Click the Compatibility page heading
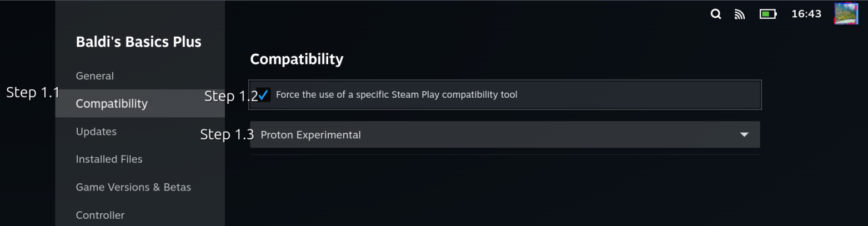The width and height of the screenshot is (868, 226). [x=297, y=59]
